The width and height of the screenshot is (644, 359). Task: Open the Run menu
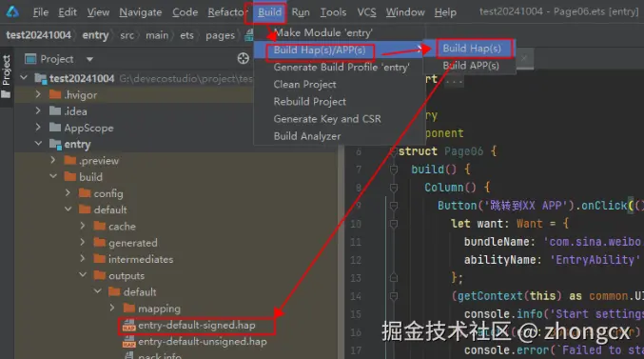(x=301, y=12)
